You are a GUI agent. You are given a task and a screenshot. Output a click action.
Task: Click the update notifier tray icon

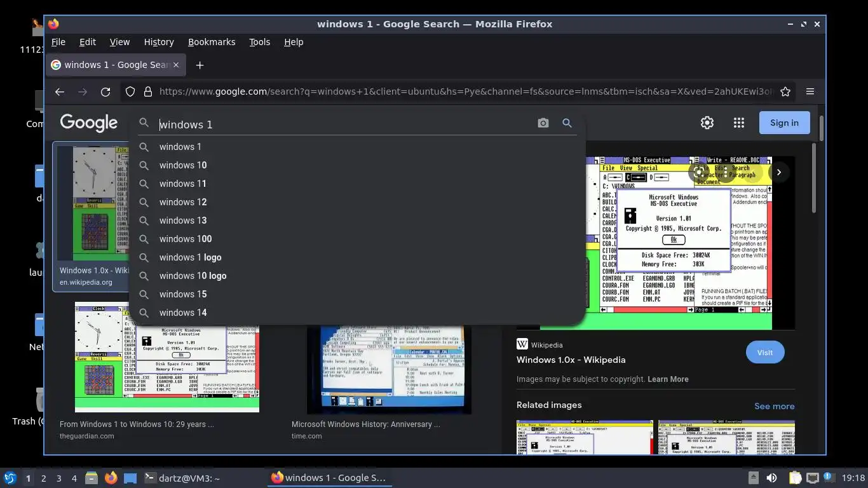pyautogui.click(x=827, y=477)
